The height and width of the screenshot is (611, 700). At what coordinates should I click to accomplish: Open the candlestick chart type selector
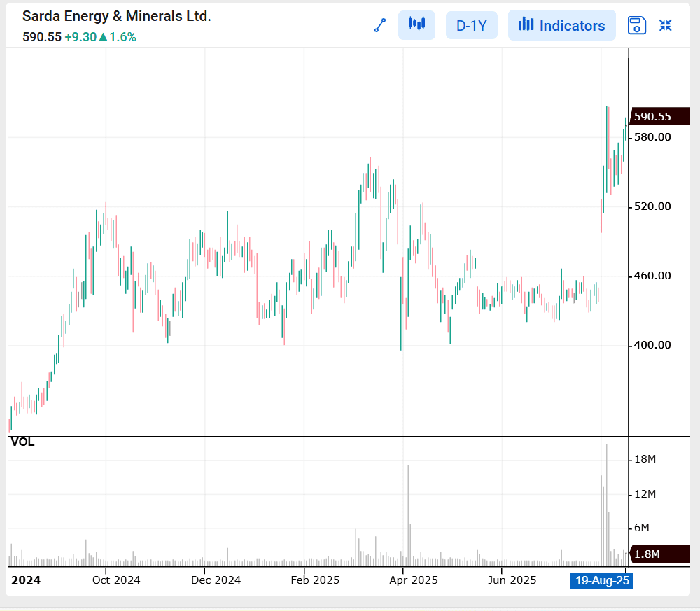(x=416, y=25)
